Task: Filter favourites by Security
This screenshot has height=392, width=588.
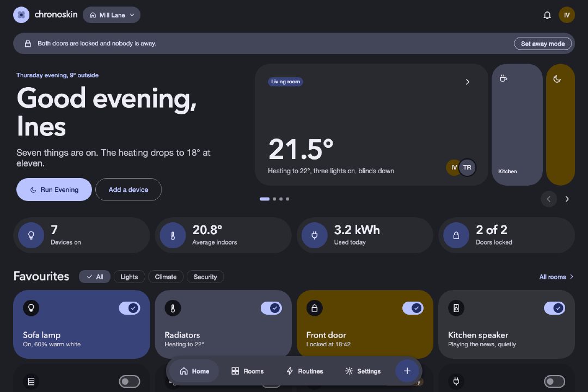Action: point(205,277)
